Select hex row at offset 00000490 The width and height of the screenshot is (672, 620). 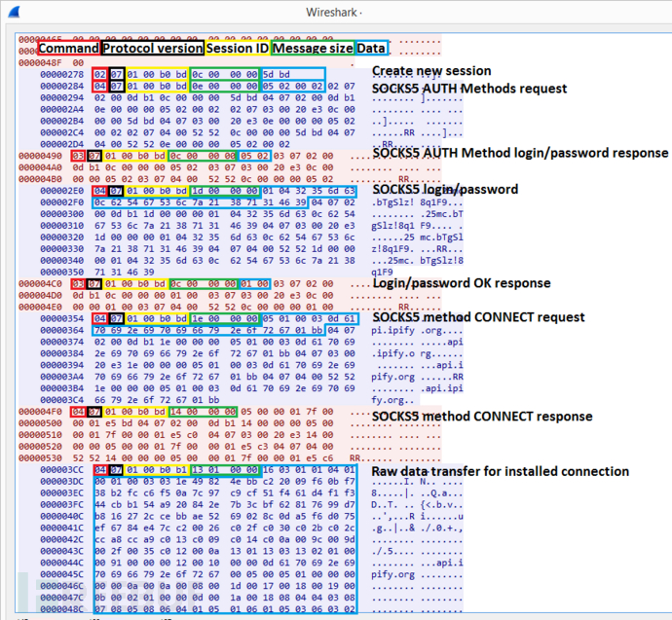pos(46,155)
